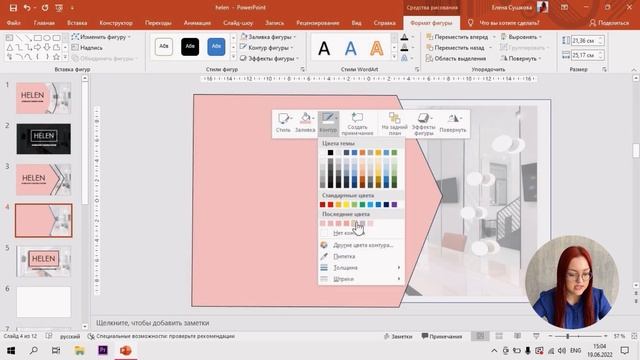The image size is (640, 360).
Task: Choose the black A WordArt style
Action: point(324,48)
